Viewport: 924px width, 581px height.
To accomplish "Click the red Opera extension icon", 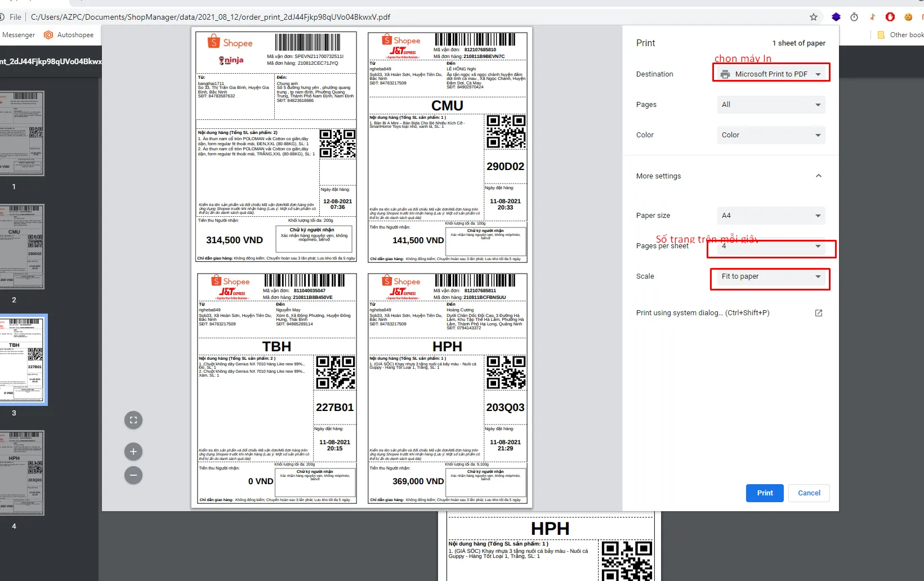I will (x=890, y=17).
